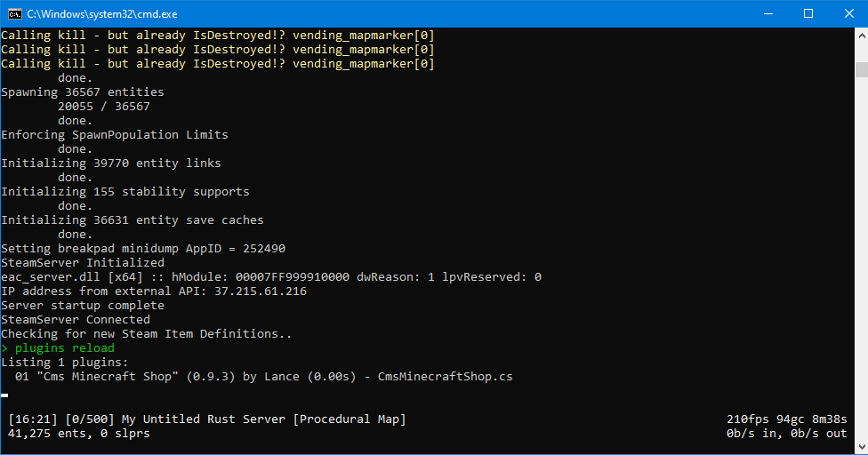Viewport: 868px width, 455px height.
Task: Minimize the cmd.exe window
Action: (768, 13)
